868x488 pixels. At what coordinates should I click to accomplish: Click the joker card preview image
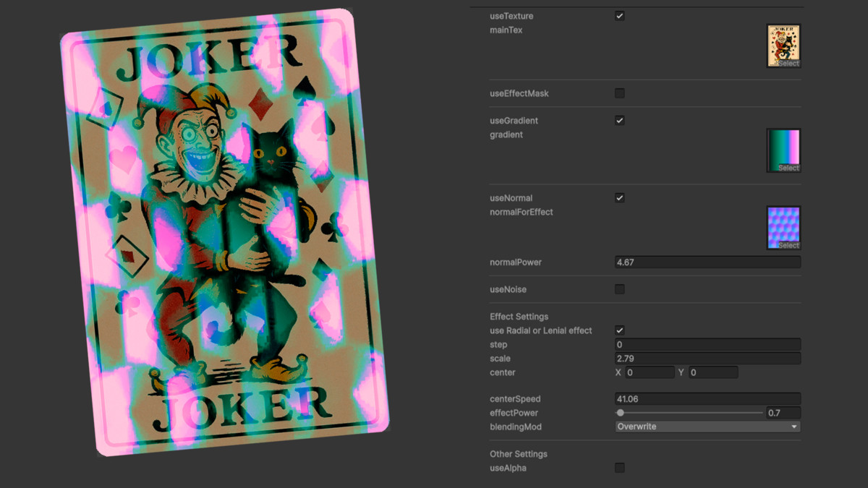click(x=224, y=233)
